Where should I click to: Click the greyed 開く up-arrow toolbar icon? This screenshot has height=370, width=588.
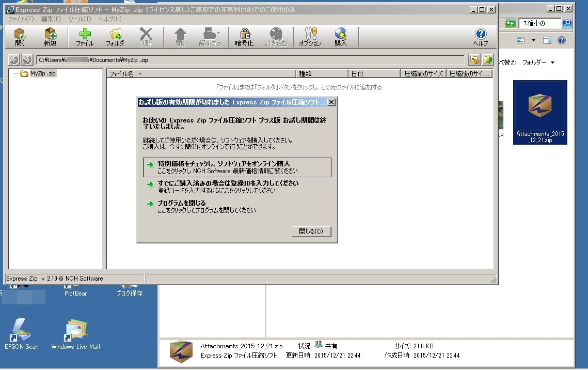click(180, 37)
